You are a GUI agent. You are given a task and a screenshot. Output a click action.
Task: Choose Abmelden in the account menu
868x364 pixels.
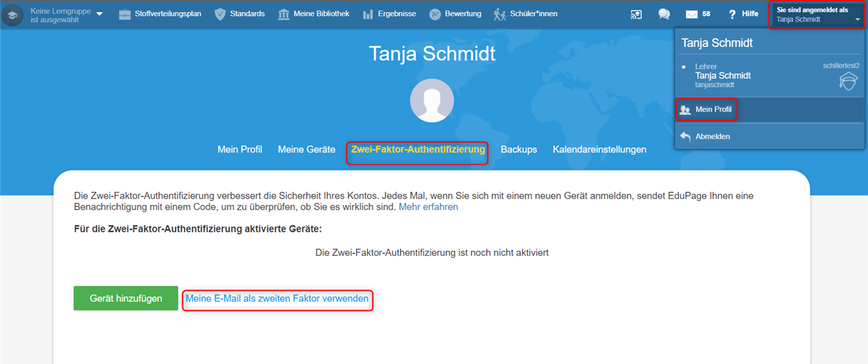[x=769, y=136]
